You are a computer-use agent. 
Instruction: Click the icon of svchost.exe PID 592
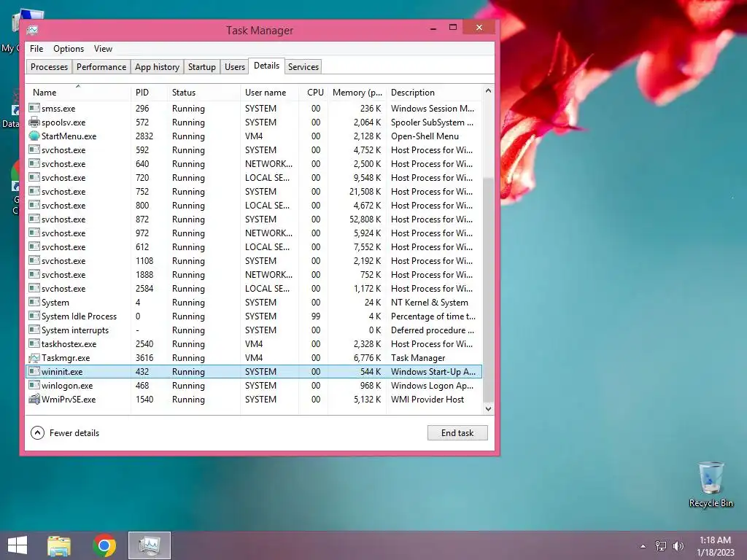click(34, 149)
